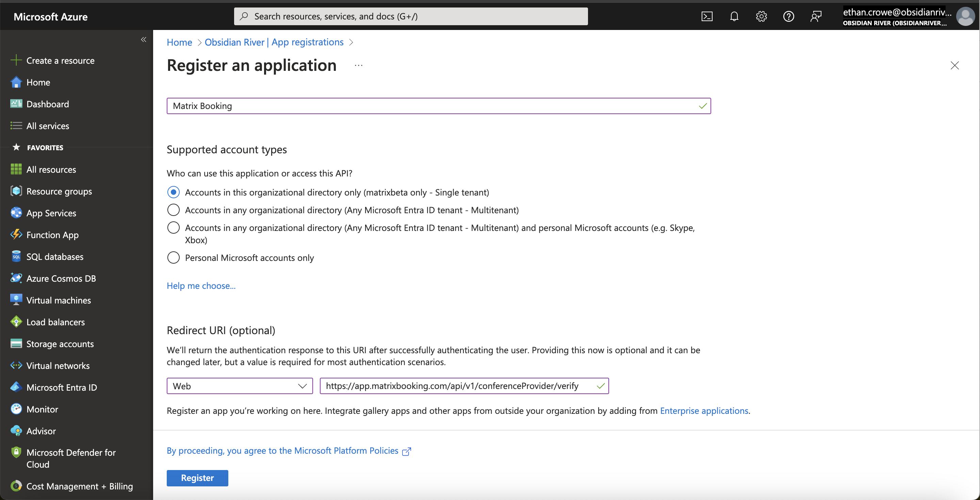Select Personal Microsoft accounts only option
Screen dimensions: 980x500
[174, 258]
